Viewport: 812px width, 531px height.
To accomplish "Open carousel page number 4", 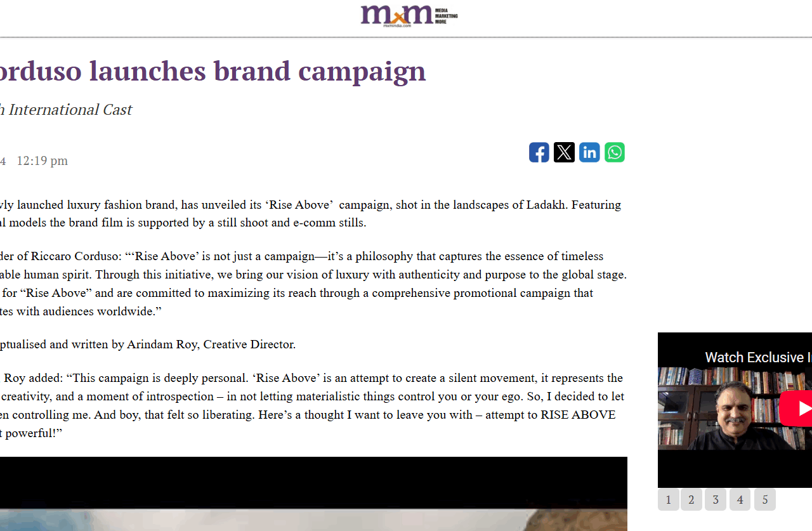I will pos(740,500).
